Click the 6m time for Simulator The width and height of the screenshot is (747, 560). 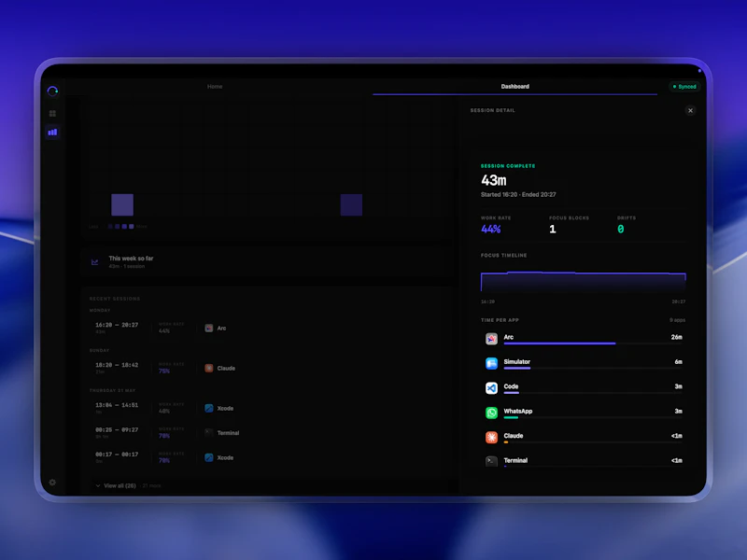pyautogui.click(x=679, y=362)
